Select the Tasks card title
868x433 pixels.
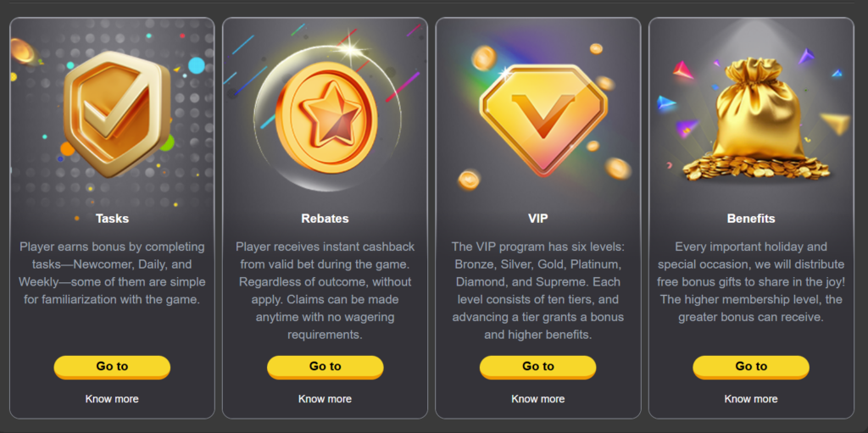pyautogui.click(x=113, y=218)
